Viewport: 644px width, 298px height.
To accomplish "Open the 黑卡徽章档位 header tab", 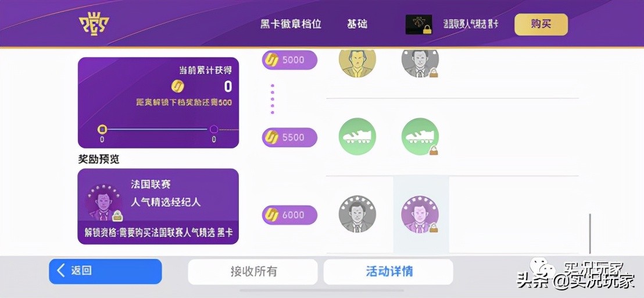I will point(291,24).
